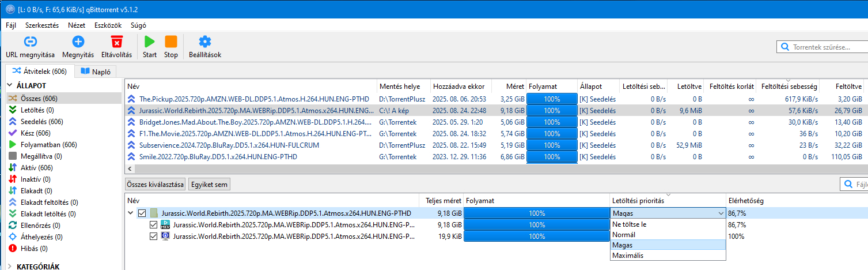Click Összes kiválasztása button
Image resolution: width=868 pixels, height=270 pixels.
pyautogui.click(x=156, y=185)
